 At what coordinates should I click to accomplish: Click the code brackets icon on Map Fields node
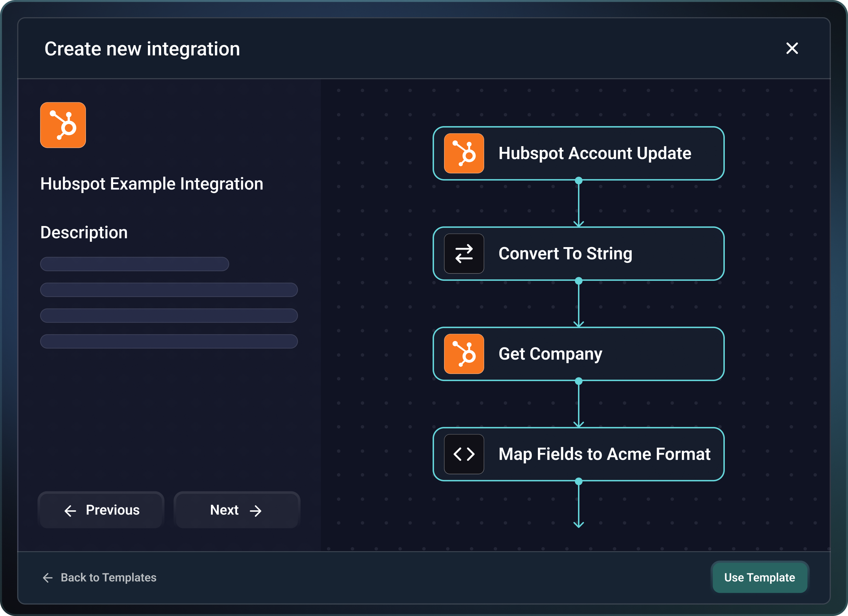click(464, 454)
